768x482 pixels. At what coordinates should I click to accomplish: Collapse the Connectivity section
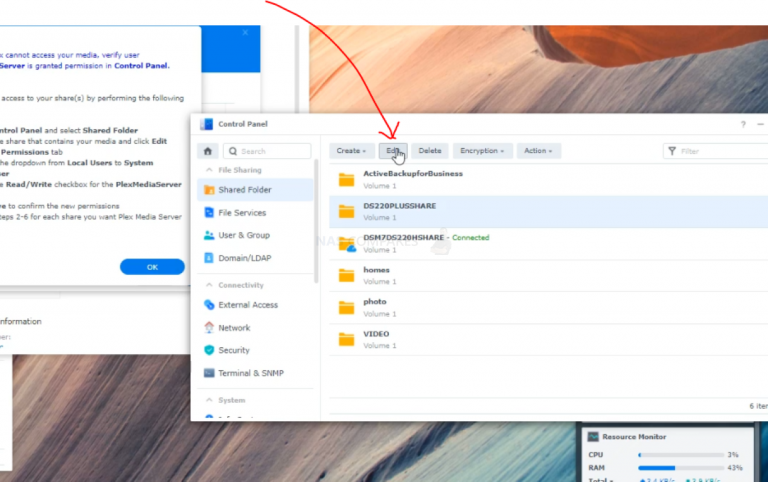coord(208,285)
